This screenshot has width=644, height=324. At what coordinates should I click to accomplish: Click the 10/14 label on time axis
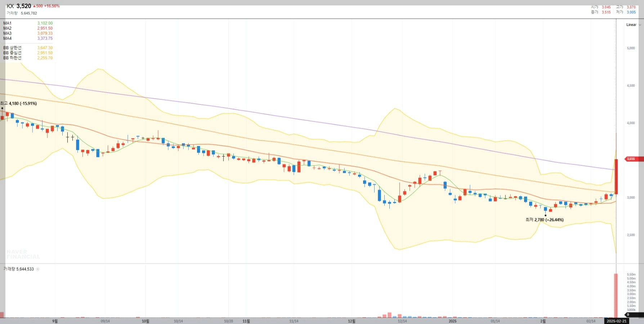tap(178, 321)
